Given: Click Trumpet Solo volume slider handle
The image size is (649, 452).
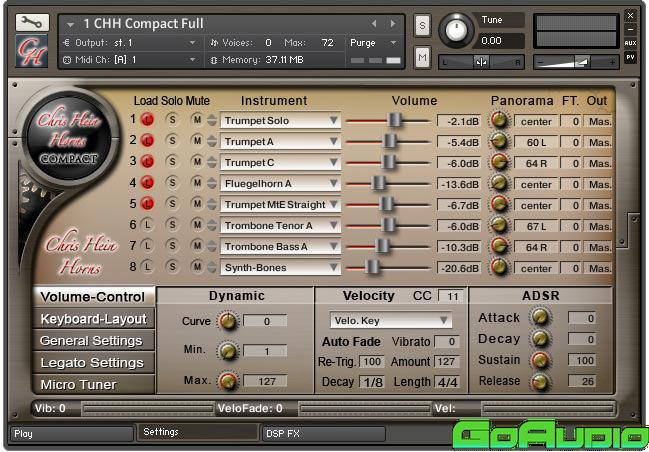Looking at the screenshot, I should pyautogui.click(x=394, y=120).
